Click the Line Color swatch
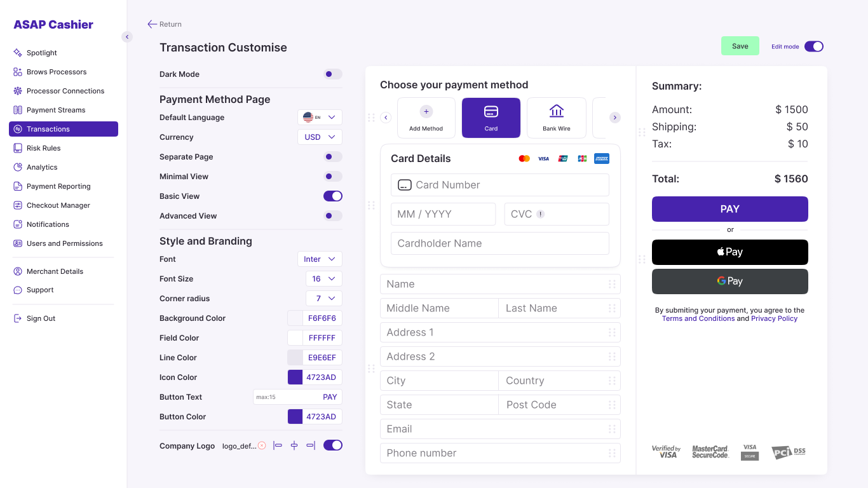 (295, 358)
